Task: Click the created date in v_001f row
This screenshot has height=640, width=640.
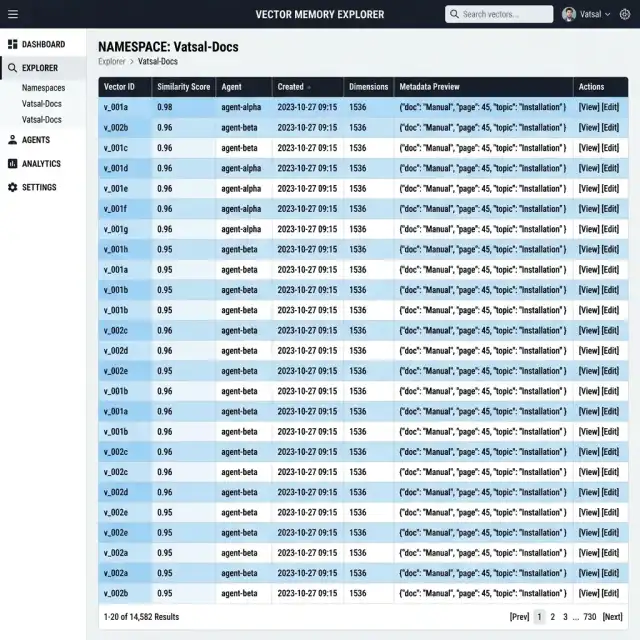Action: pos(307,209)
